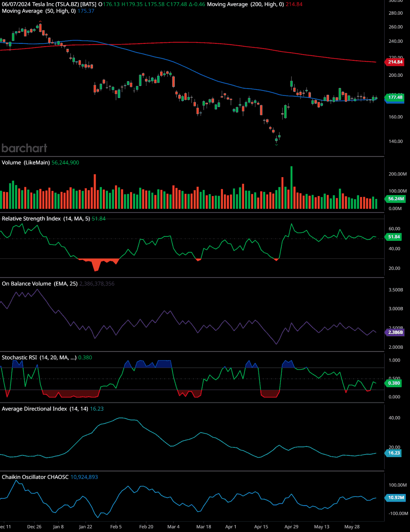Click the 140.00 price axis label
Viewport: 410px width, 532px height.
pyautogui.click(x=396, y=141)
